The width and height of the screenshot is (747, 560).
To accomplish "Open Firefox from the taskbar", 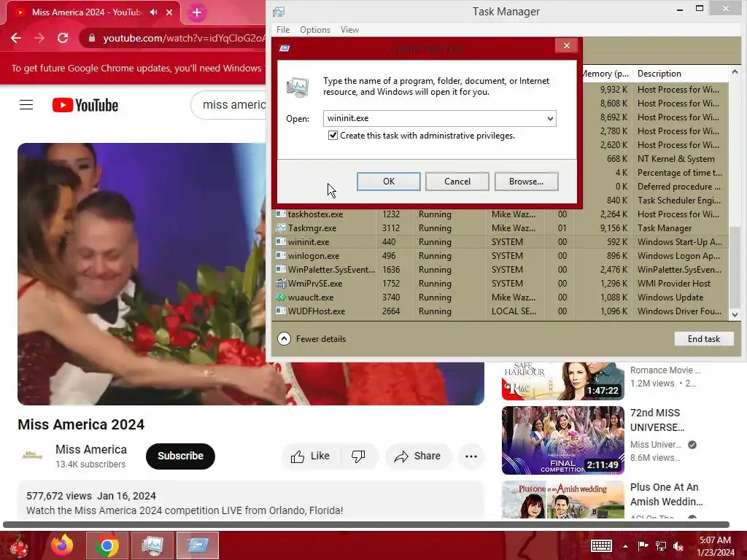I will tap(63, 545).
